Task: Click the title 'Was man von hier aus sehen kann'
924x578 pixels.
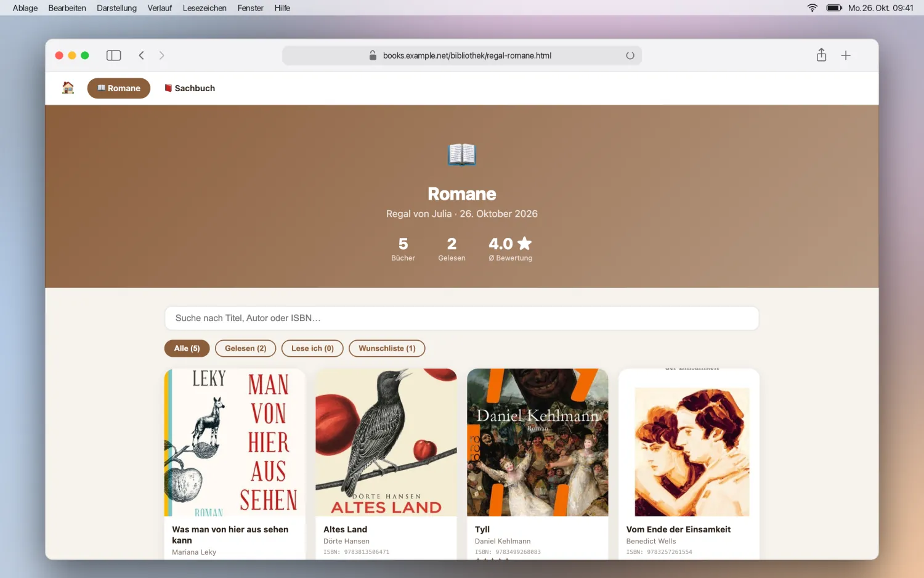Action: 230,535
